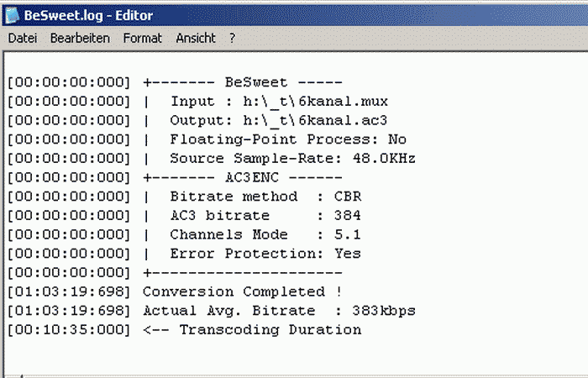Click the Actual Avg. Bitrate 383kbps line
Viewport: 588px width, 378px height.
tap(279, 311)
